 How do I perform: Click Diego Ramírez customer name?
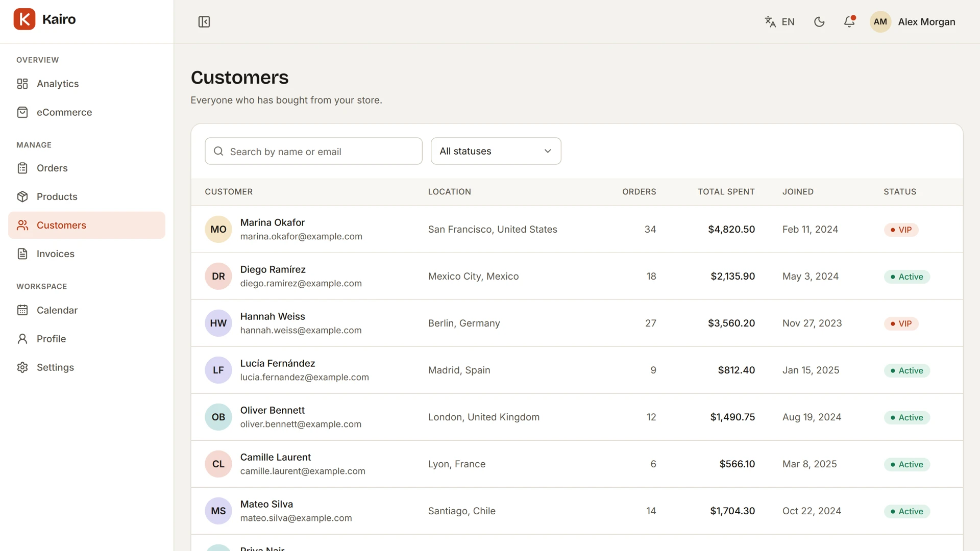273,269
